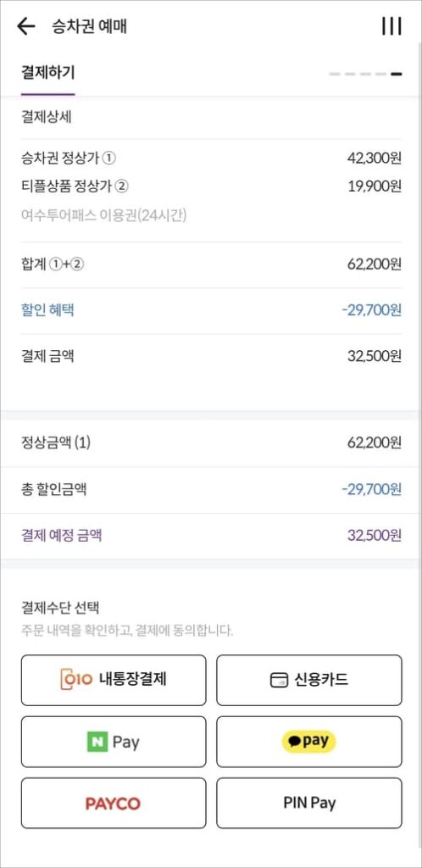Go back using the left arrow icon
This screenshot has height=868, width=422.
tap(26, 26)
